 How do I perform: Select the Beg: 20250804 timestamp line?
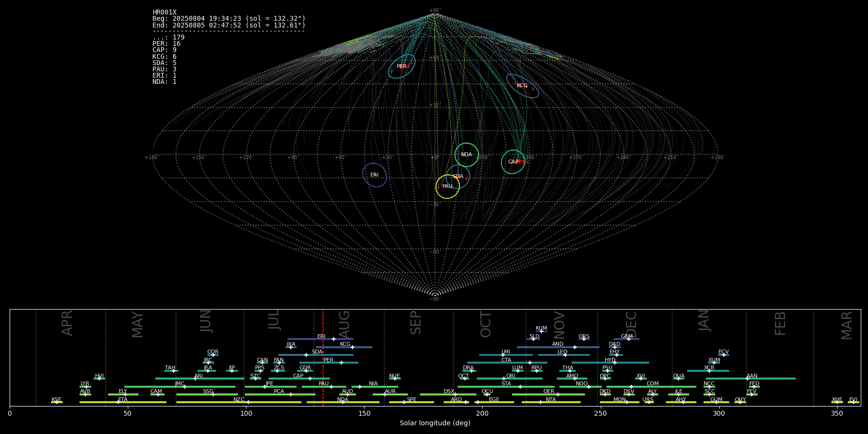click(x=229, y=19)
